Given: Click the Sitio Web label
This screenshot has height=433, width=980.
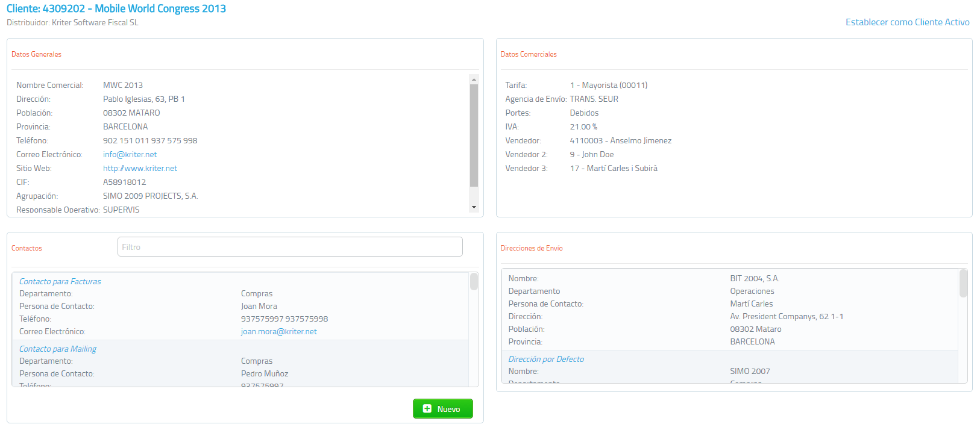Looking at the screenshot, I should [34, 169].
